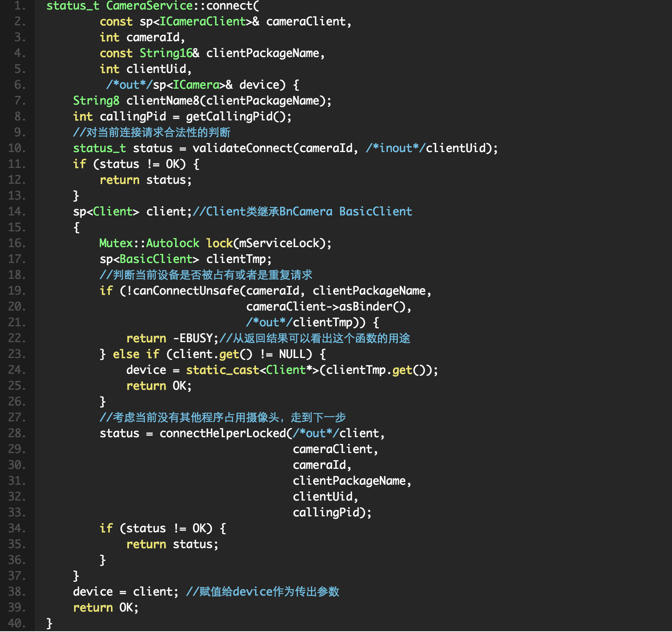The width and height of the screenshot is (672, 632).
Task: Click the getCallingPid() function call
Action: [236, 116]
